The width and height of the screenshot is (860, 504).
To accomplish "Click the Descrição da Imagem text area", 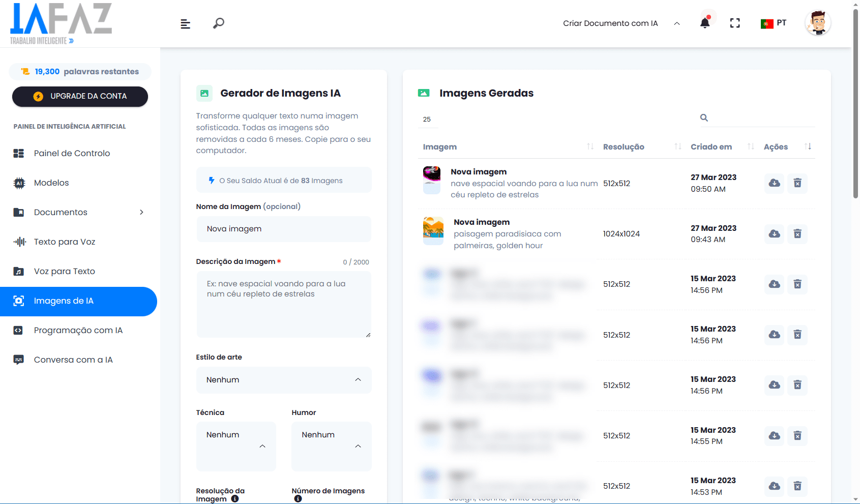I will [x=284, y=304].
